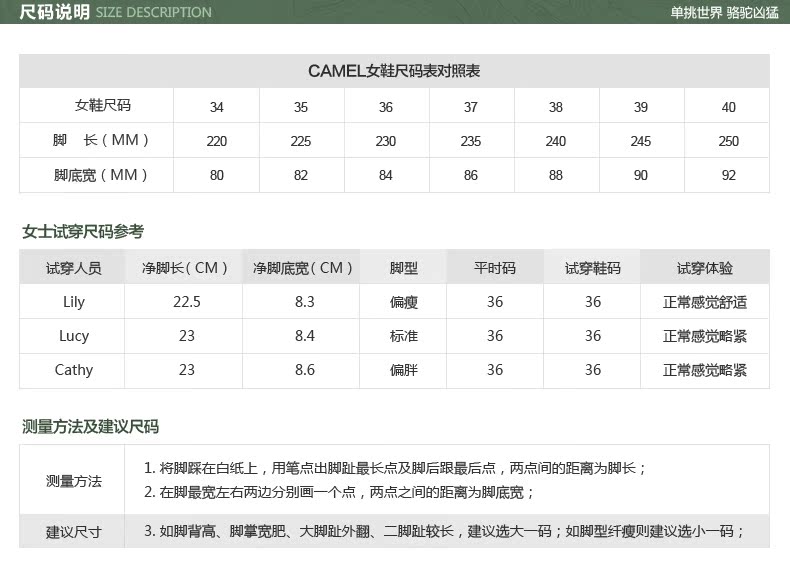Click Lucy's foot width '8.4'

coord(305,336)
